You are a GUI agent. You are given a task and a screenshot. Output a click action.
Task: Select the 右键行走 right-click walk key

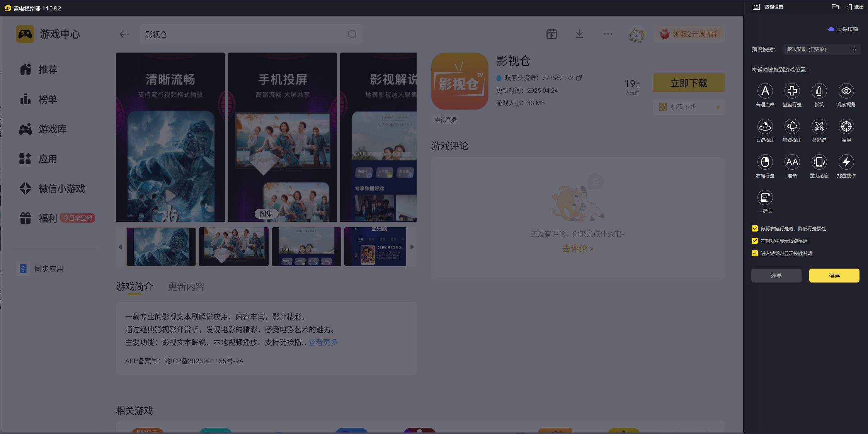765,162
